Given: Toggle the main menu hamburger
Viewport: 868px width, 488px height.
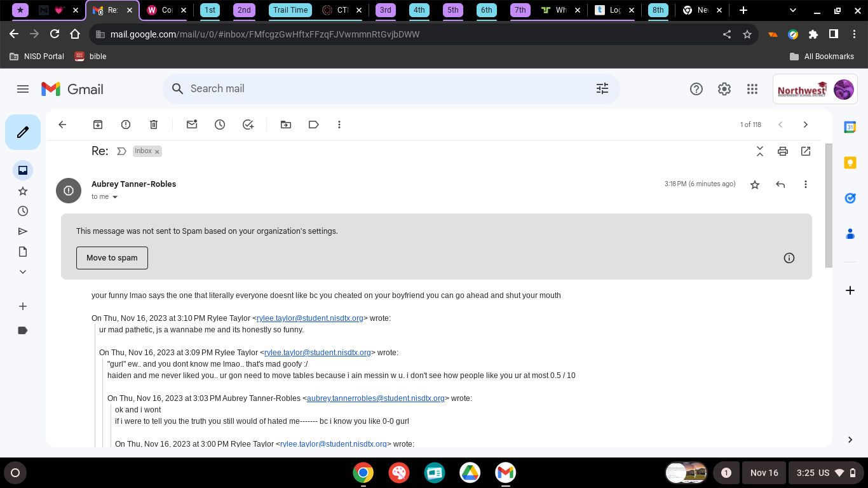Looking at the screenshot, I should (23, 89).
